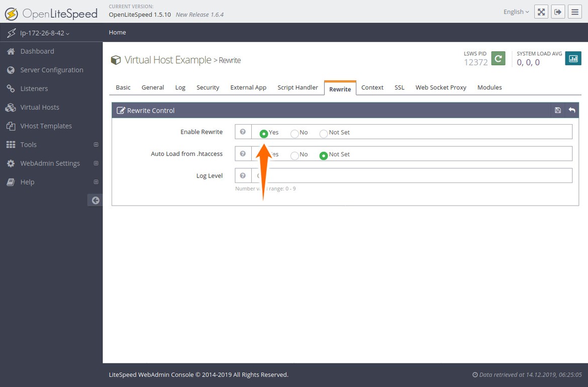Open the Rewrite tab
Image resolution: width=588 pixels, height=387 pixels.
(x=340, y=88)
